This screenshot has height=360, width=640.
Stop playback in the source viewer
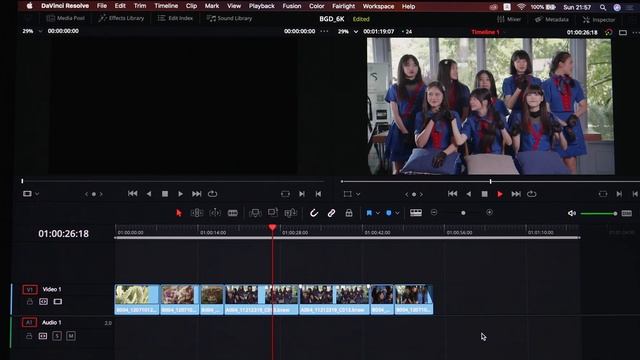coord(164,194)
